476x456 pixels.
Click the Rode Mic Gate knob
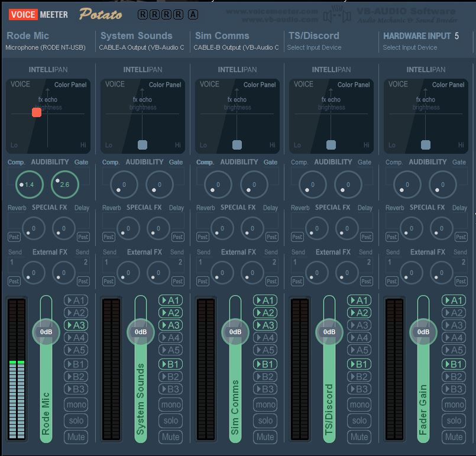point(64,185)
